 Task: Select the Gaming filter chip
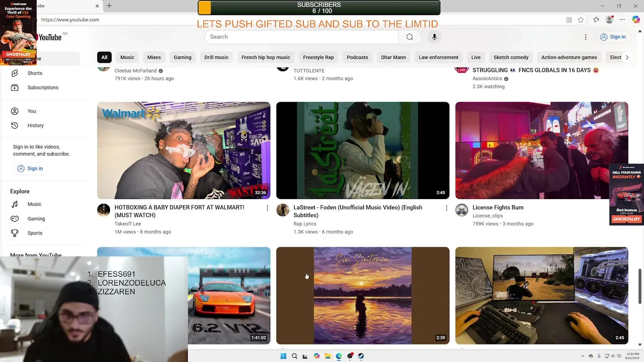(x=183, y=57)
